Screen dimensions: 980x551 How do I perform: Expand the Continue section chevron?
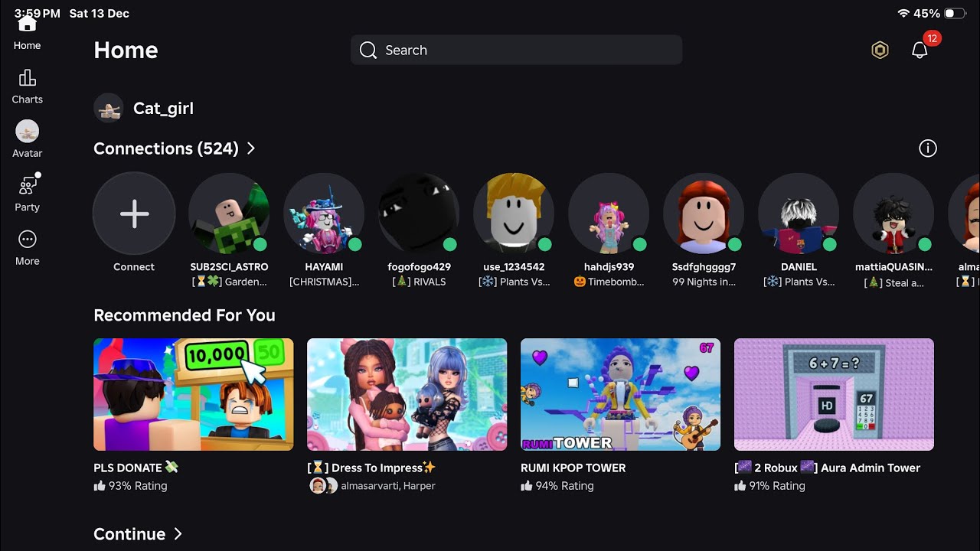click(178, 533)
